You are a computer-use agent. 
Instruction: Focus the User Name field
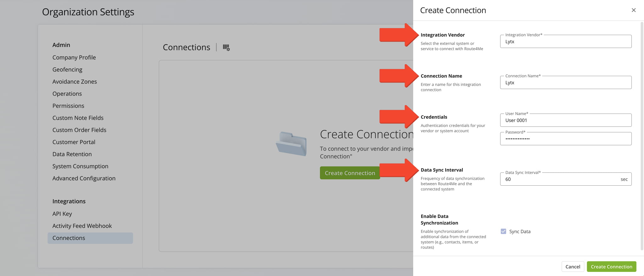point(565,120)
